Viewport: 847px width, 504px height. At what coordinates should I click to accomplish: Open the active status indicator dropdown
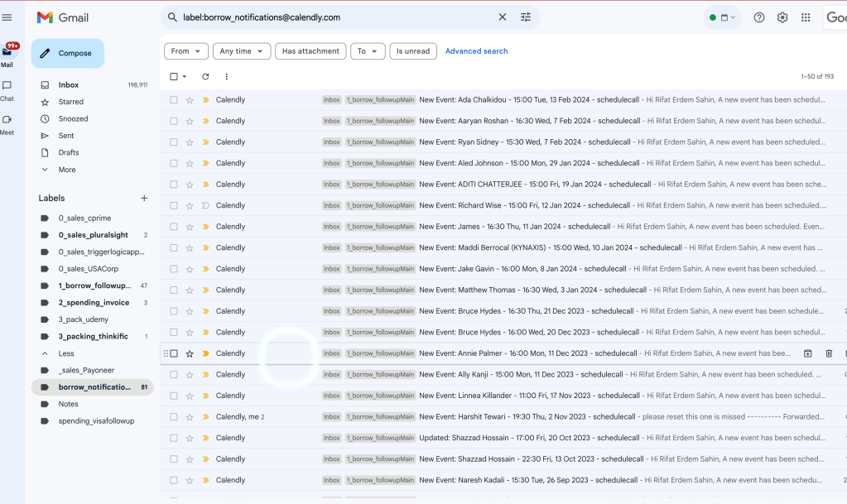coord(722,17)
